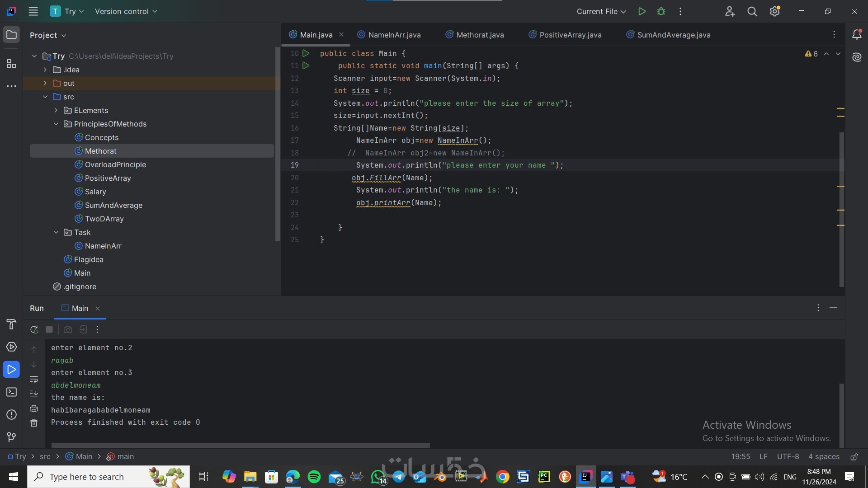Screen dimensions: 868x488
Task: Click the UTF-8 encoding in status bar
Action: point(788,456)
